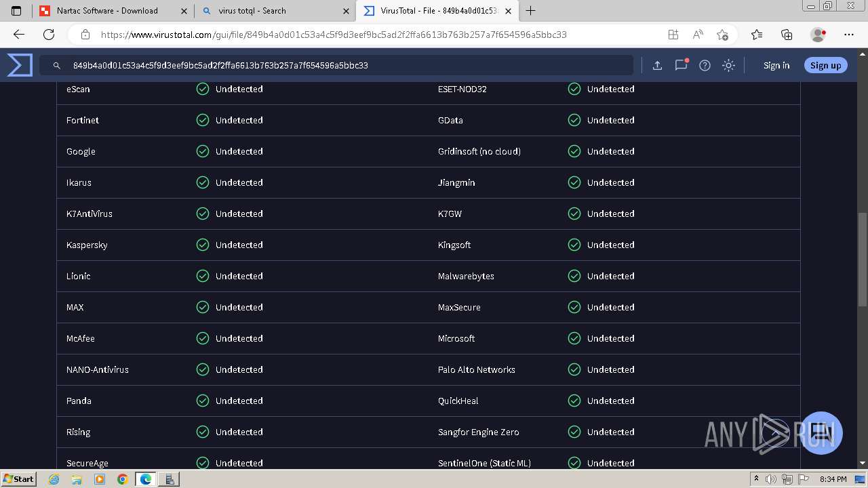Click the K7AntiVirus vendor name

tap(90, 213)
